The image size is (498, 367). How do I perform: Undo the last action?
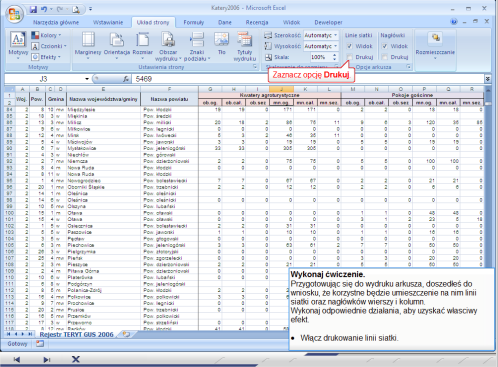pos(44,9)
